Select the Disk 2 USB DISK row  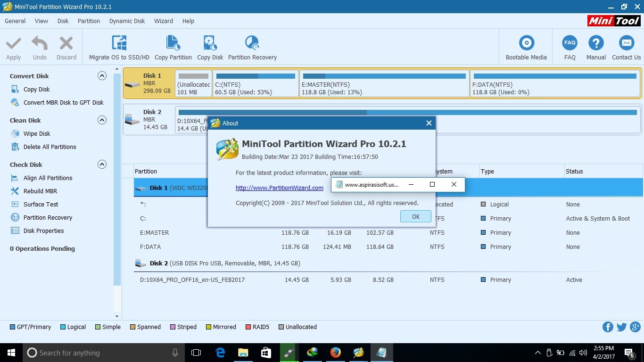[x=388, y=263]
